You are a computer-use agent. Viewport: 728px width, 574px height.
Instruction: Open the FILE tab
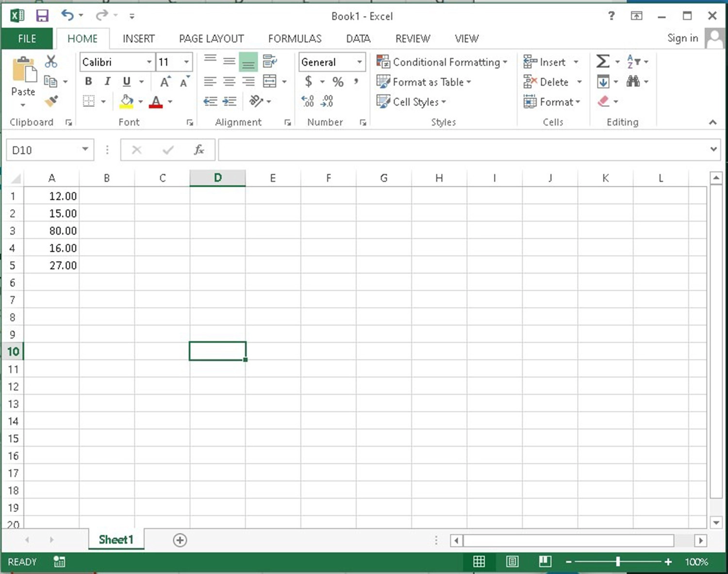point(27,39)
